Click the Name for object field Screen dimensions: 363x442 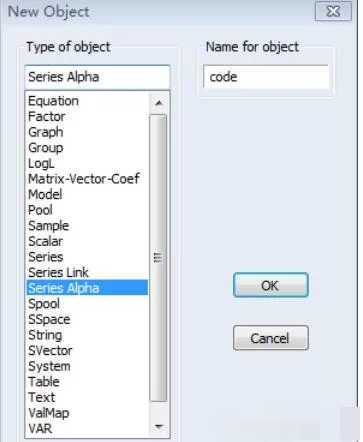point(266,77)
